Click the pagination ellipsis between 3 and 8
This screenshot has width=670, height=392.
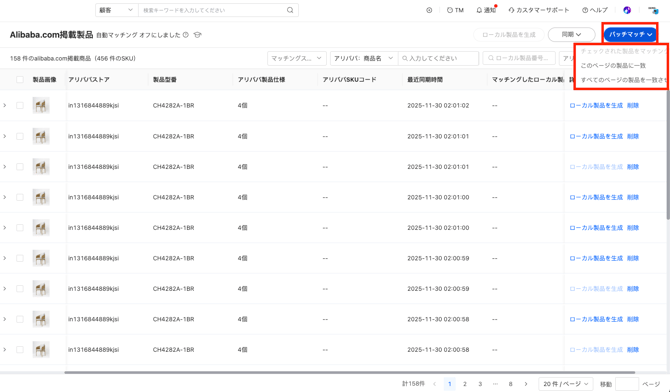495,384
